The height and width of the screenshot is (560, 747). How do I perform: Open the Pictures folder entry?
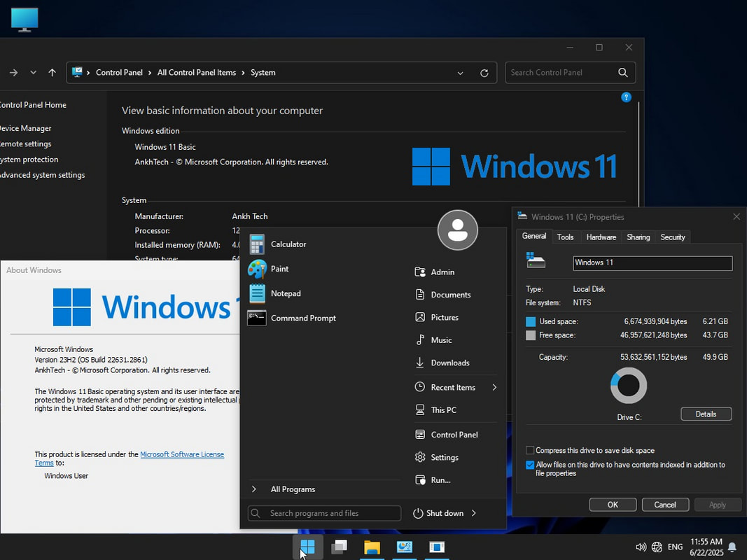point(437,317)
